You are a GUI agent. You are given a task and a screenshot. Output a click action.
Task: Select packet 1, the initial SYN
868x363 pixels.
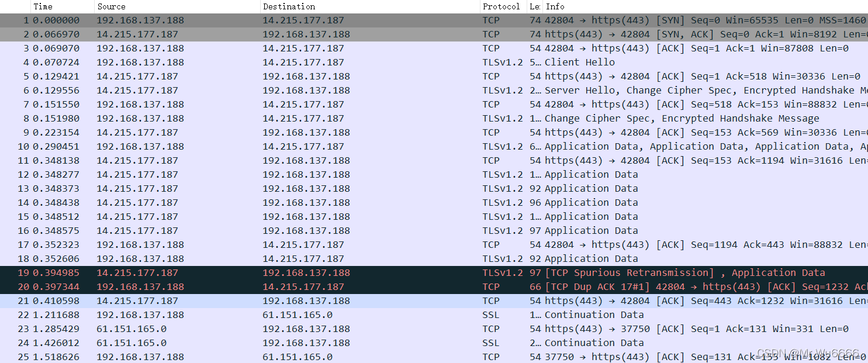coord(351,20)
